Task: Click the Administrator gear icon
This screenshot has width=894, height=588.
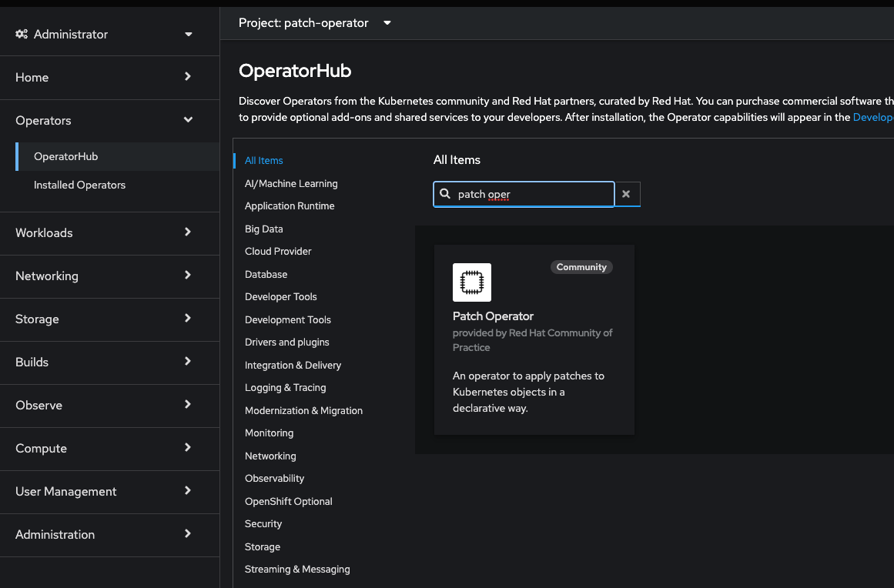Action: tap(22, 34)
